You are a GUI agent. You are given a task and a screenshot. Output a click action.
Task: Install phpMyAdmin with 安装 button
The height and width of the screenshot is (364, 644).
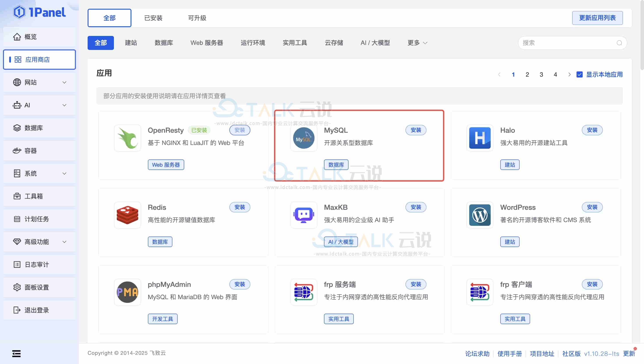pos(240,284)
